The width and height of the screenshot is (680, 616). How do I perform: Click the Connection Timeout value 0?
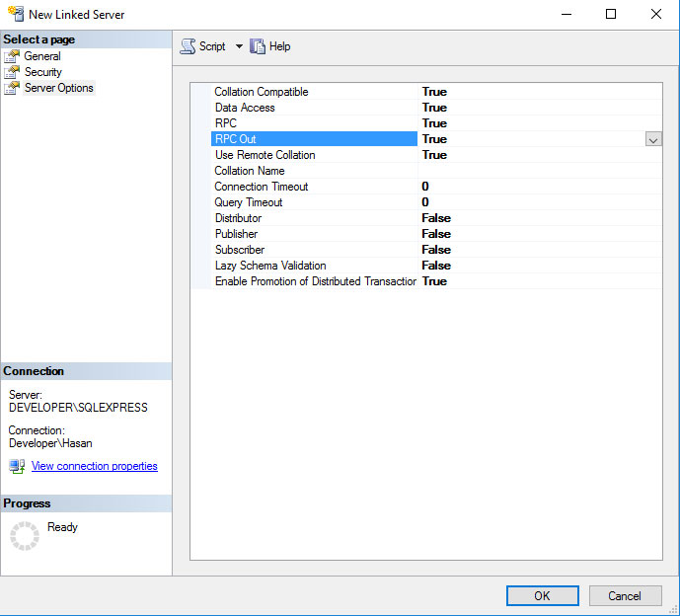[x=425, y=187]
